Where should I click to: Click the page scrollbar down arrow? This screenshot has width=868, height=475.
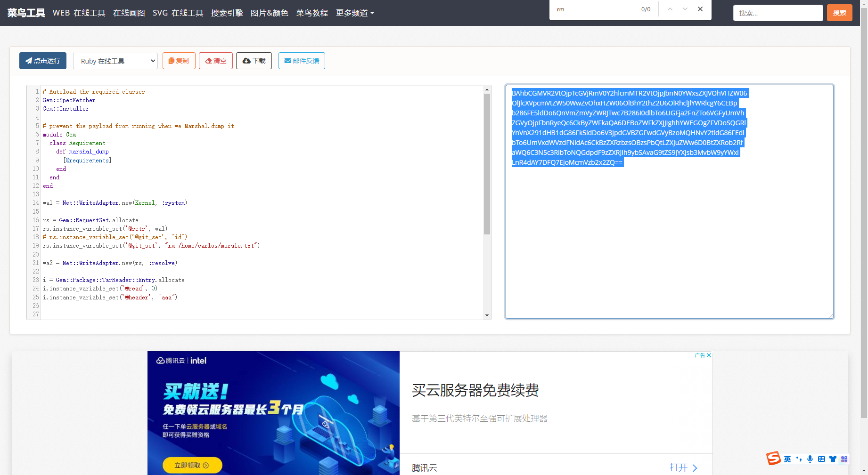coord(864,471)
